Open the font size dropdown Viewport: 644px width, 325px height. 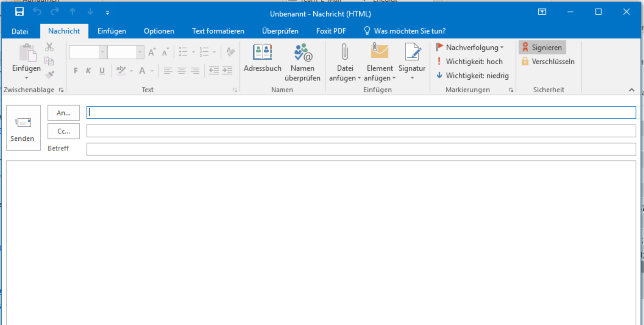[x=140, y=52]
